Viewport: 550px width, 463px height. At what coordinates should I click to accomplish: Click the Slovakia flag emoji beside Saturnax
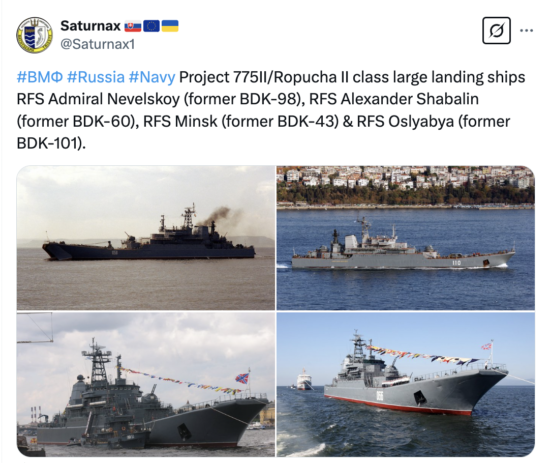(133, 26)
